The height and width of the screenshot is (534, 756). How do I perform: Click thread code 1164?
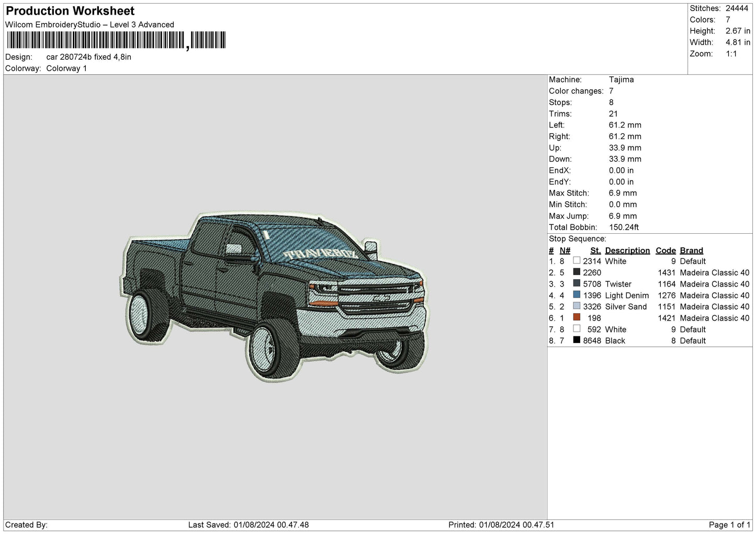pos(667,284)
